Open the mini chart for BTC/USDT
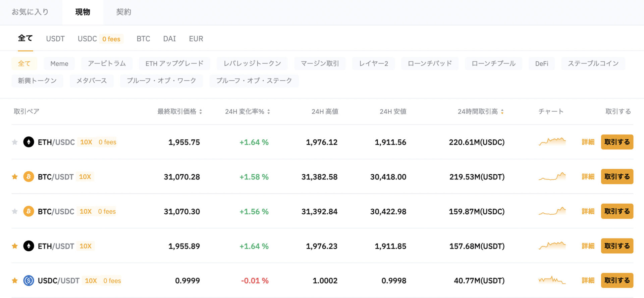This screenshot has width=644, height=298. [552, 176]
